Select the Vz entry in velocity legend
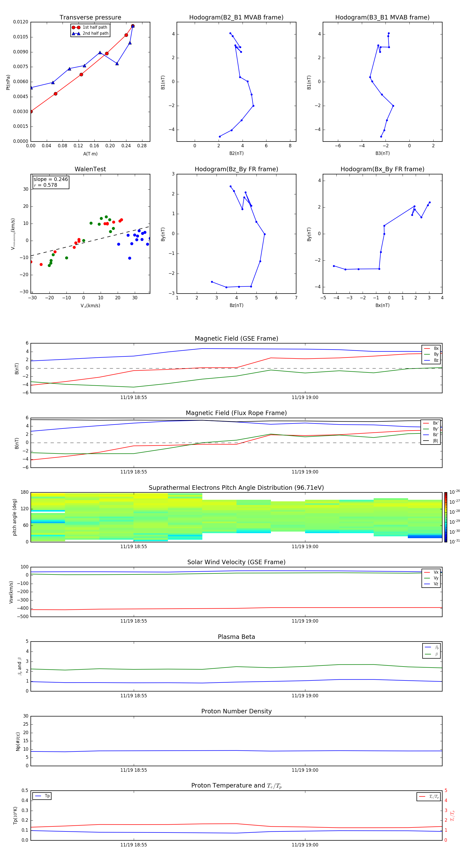 (x=431, y=584)
